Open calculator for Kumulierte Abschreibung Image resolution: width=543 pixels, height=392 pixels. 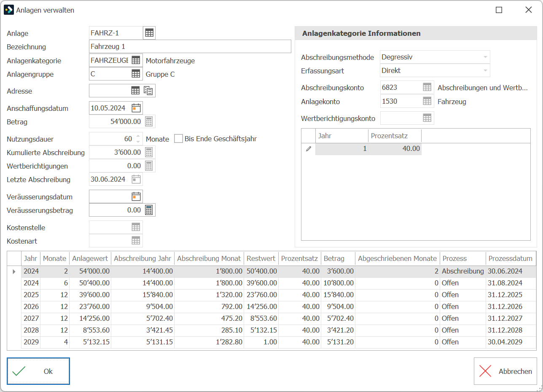[149, 152]
